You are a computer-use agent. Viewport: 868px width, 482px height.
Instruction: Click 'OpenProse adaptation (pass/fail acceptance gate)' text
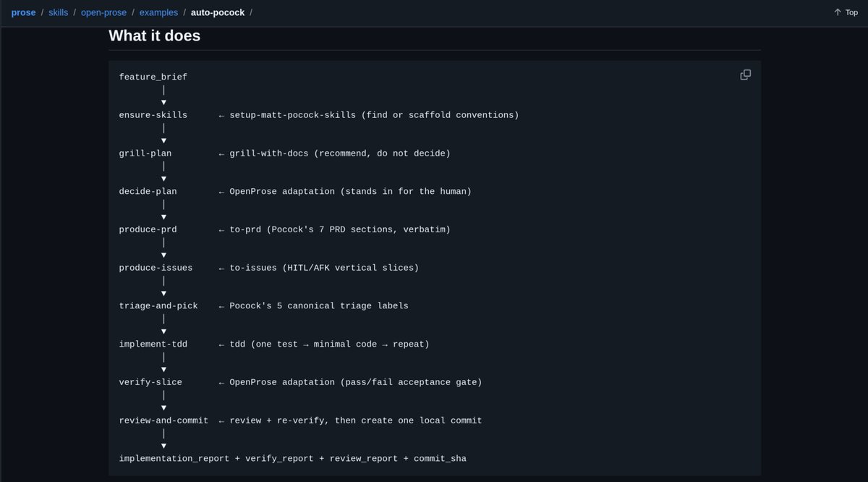(x=356, y=382)
